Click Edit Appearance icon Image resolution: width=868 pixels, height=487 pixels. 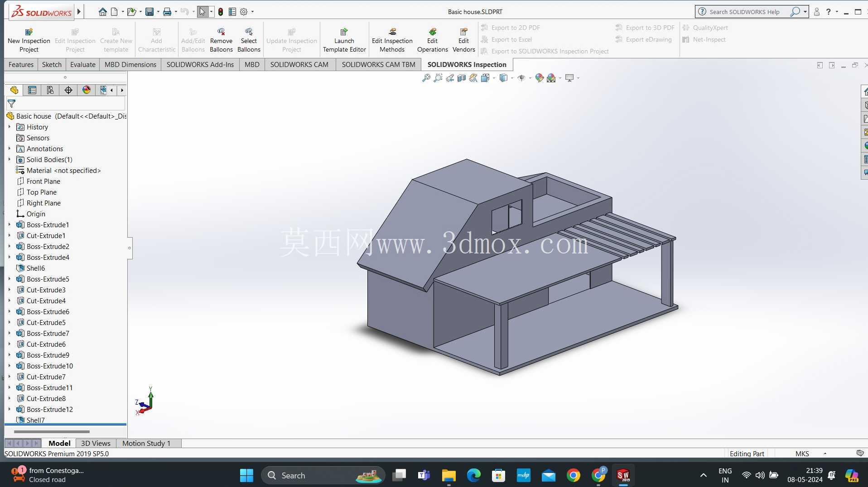point(539,78)
